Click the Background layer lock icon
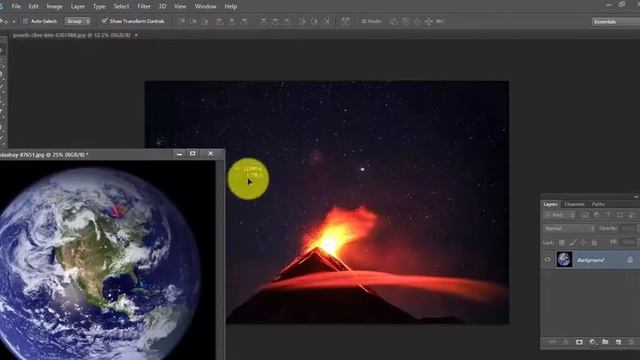 coord(630,260)
